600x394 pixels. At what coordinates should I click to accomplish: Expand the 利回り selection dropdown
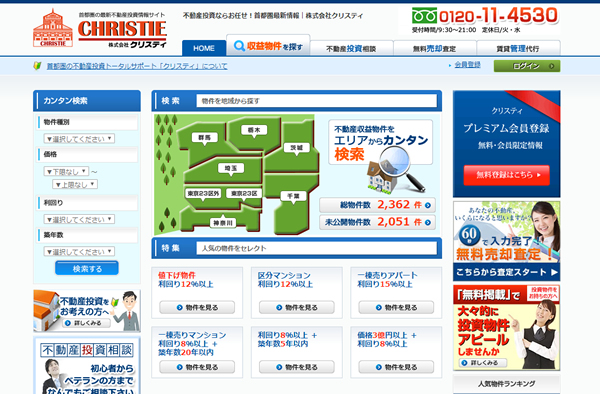coord(80,219)
